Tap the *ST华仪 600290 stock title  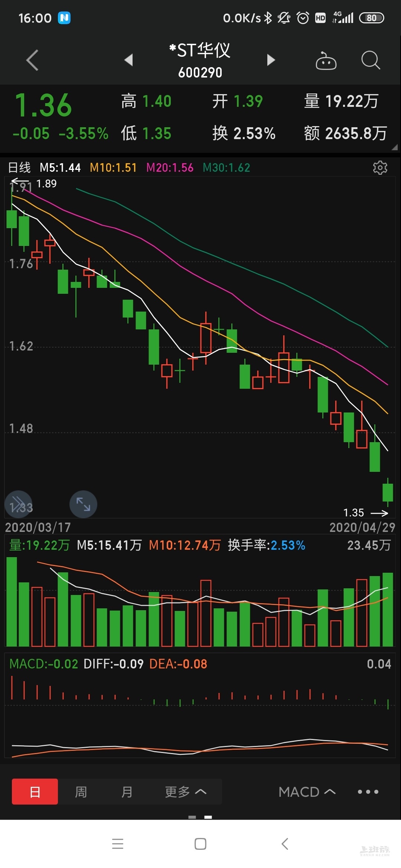200,60
